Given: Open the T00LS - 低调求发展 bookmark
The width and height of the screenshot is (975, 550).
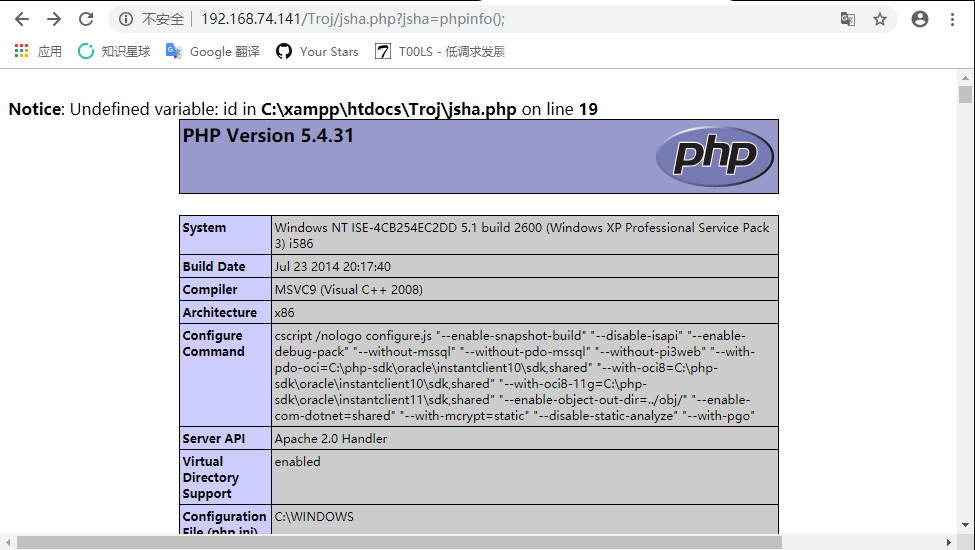Looking at the screenshot, I should click(439, 51).
